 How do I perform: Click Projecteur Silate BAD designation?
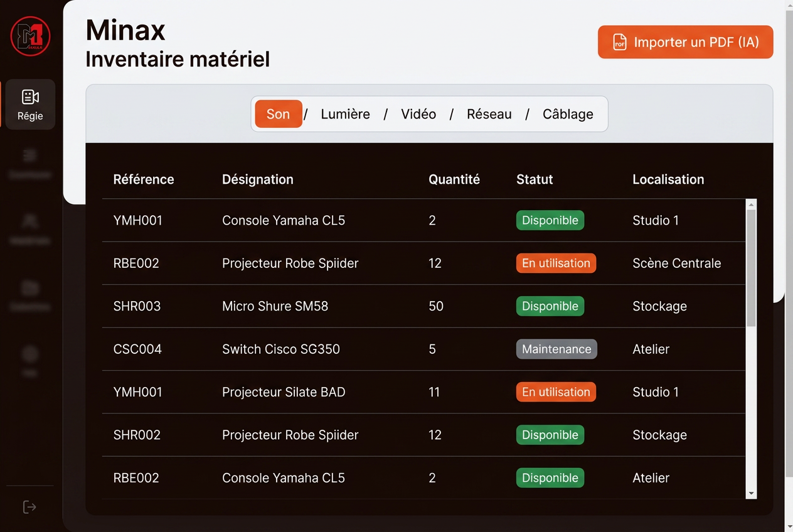point(284,392)
